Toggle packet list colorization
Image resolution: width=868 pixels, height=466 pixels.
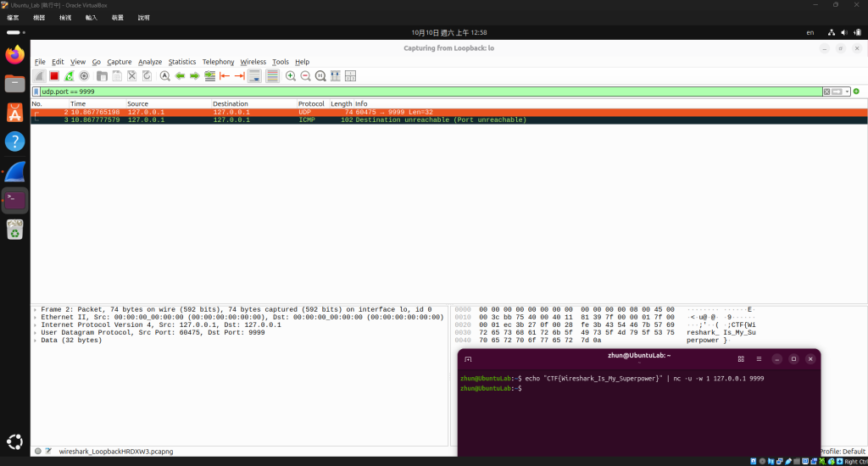[272, 75]
